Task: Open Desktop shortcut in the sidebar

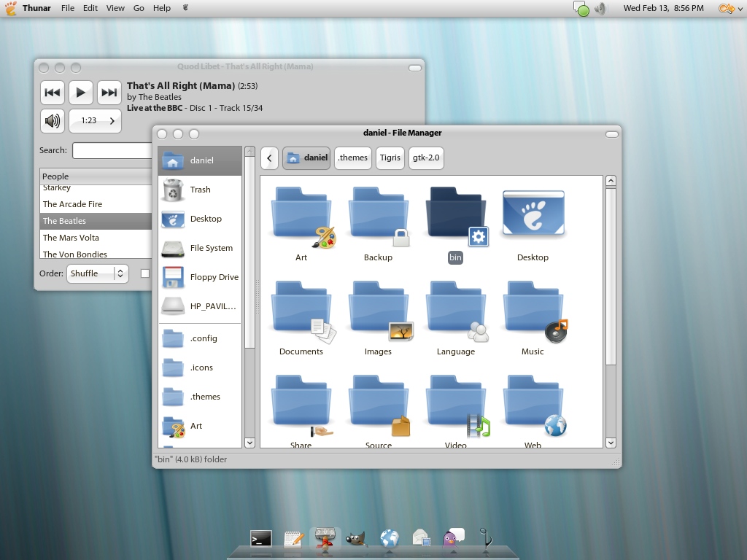Action: pyautogui.click(x=200, y=219)
